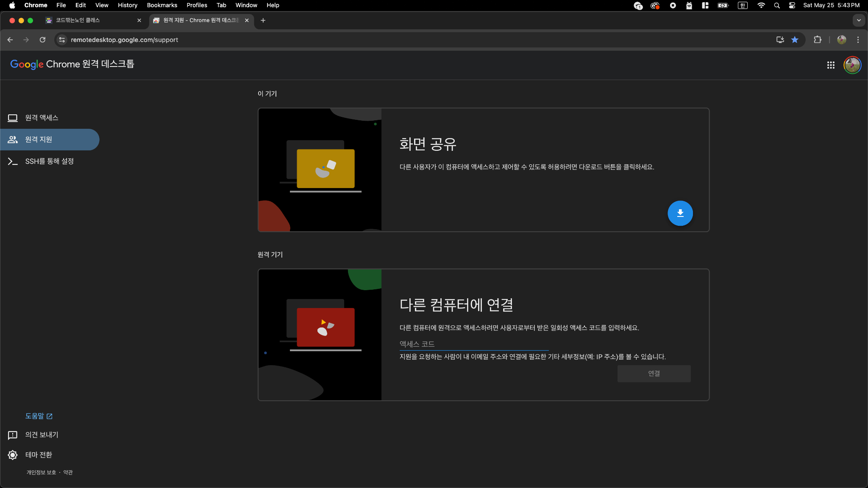This screenshot has height=488, width=868.
Task: Switch to the 코드깎는노인 클래스 tab
Action: 78,20
